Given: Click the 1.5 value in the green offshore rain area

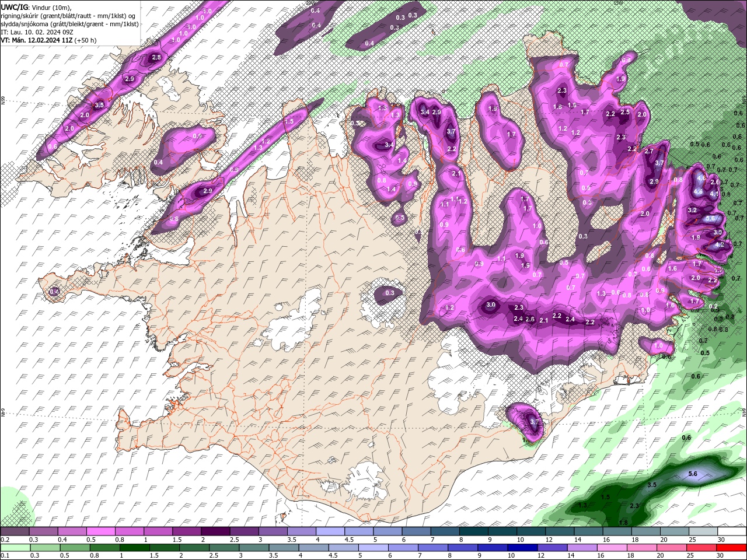Looking at the screenshot, I should 605,497.
